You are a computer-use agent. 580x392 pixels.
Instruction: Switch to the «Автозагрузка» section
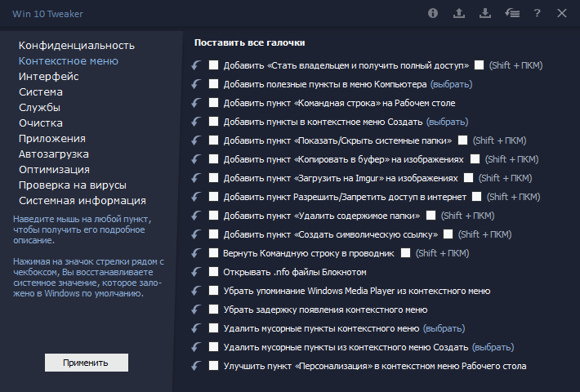(54, 154)
